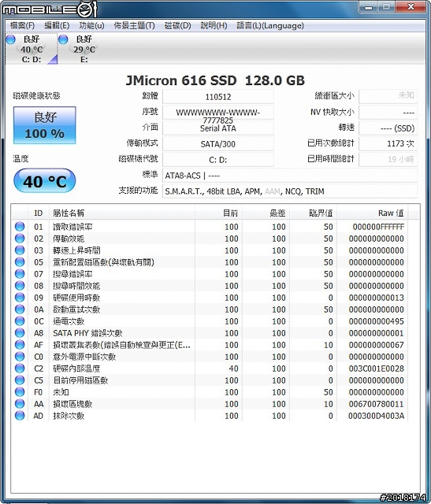Click the status orb for attribute 0A 啟動重試次數
Viewport: 431px width, 504px height.
tap(20, 309)
